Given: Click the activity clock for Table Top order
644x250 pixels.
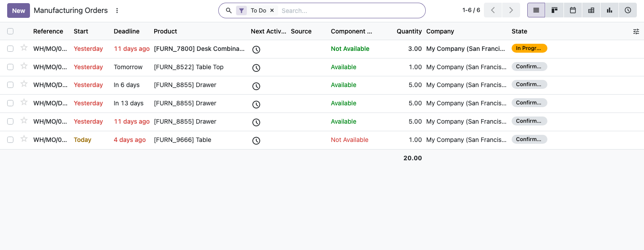Looking at the screenshot, I should point(256,68).
